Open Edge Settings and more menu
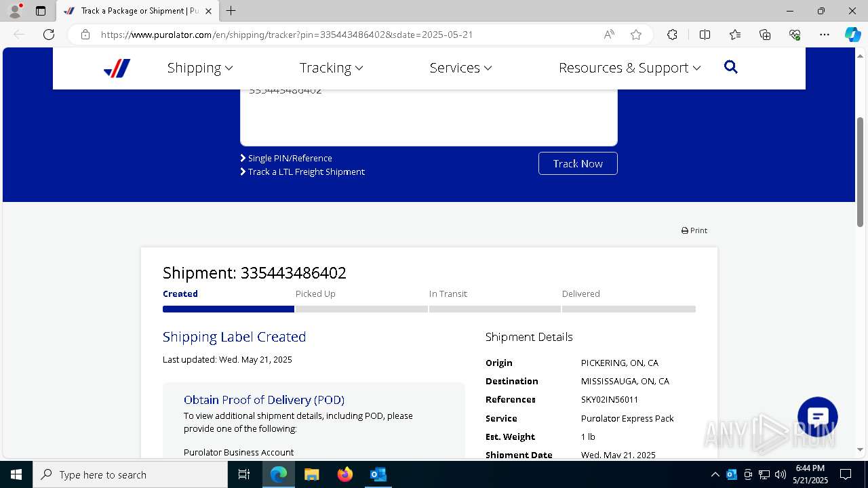The height and width of the screenshot is (488, 868). point(825,35)
